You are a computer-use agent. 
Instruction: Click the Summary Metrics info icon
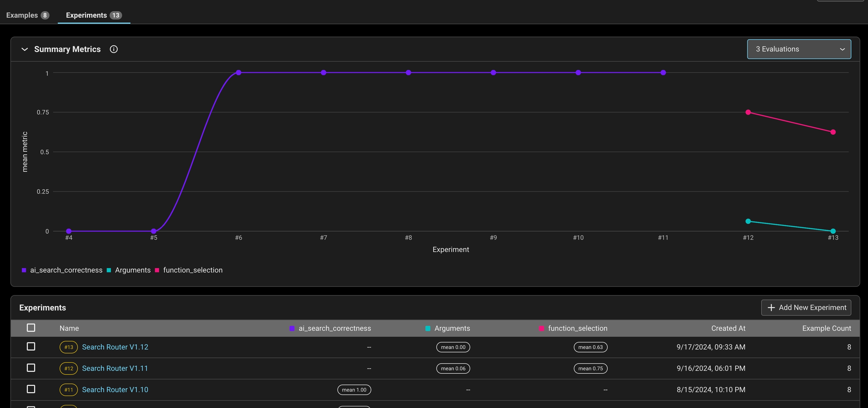[x=114, y=49]
